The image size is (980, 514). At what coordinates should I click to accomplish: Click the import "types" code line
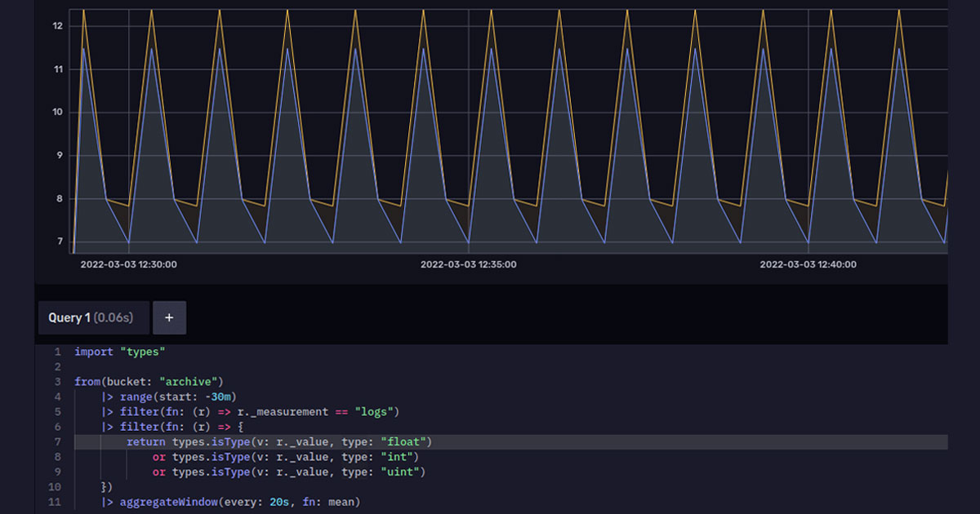click(x=120, y=352)
